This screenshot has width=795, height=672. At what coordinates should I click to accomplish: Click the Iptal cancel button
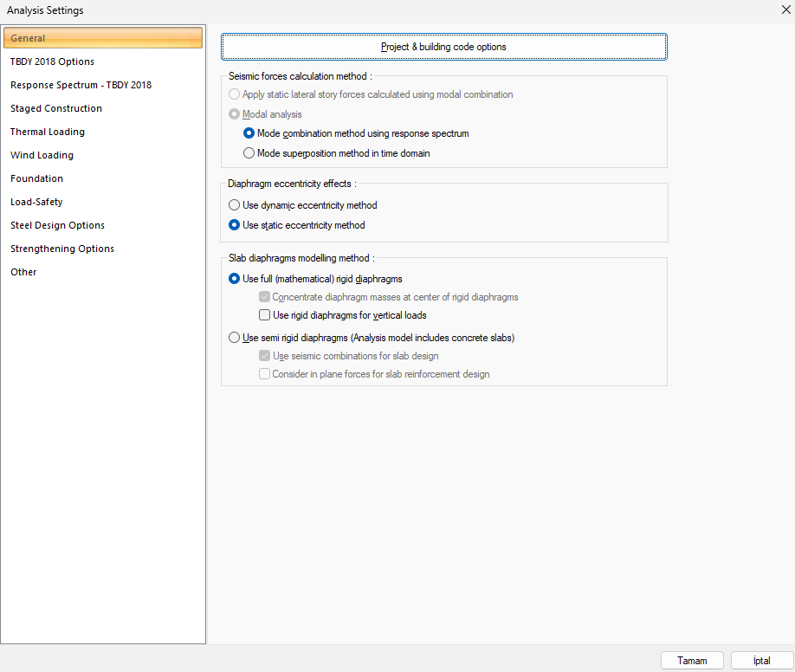[761, 660]
